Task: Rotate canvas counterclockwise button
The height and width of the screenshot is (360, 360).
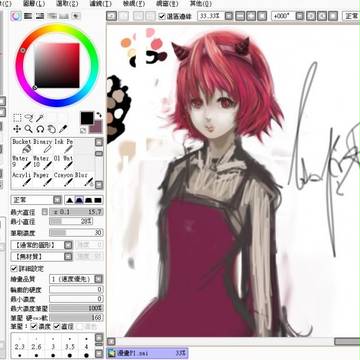Action: 311,16
